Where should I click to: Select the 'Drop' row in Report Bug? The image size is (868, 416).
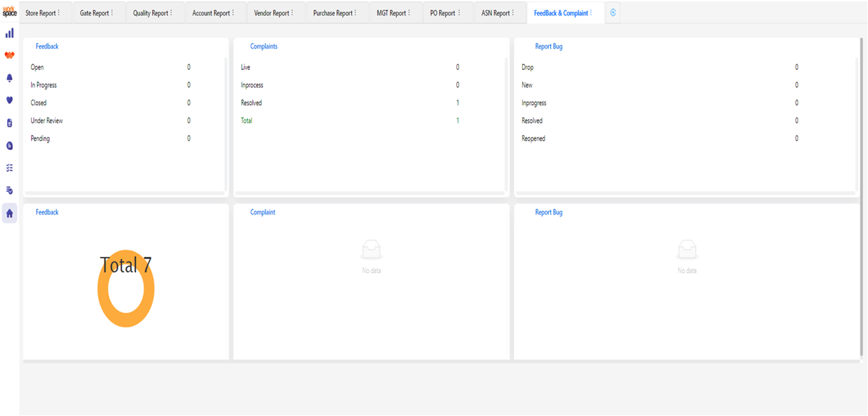[x=686, y=67]
